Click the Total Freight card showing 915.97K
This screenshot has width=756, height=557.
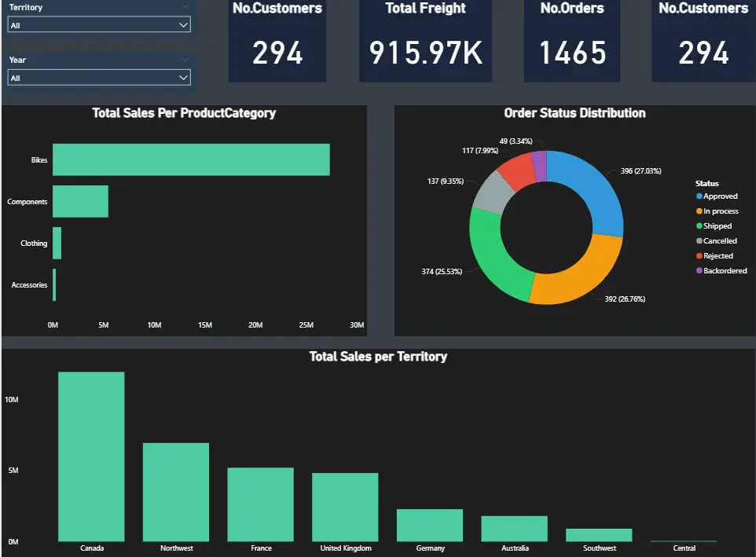point(425,43)
